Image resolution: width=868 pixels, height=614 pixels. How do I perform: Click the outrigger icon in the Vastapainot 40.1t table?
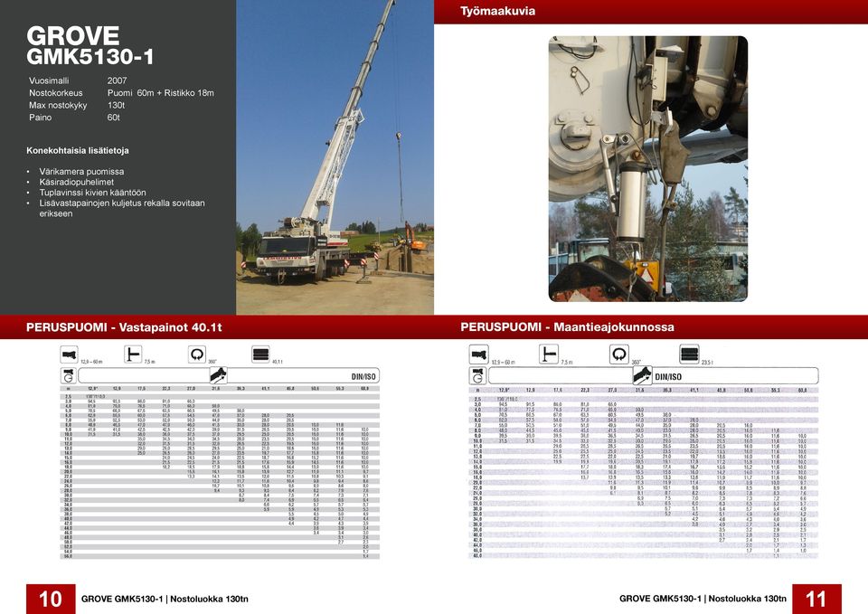click(x=133, y=354)
